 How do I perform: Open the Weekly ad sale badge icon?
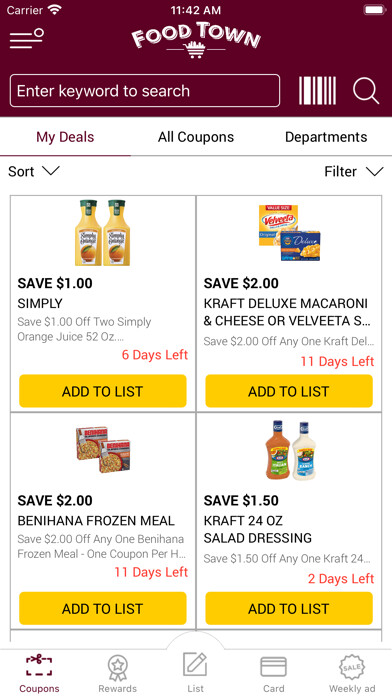point(352,667)
